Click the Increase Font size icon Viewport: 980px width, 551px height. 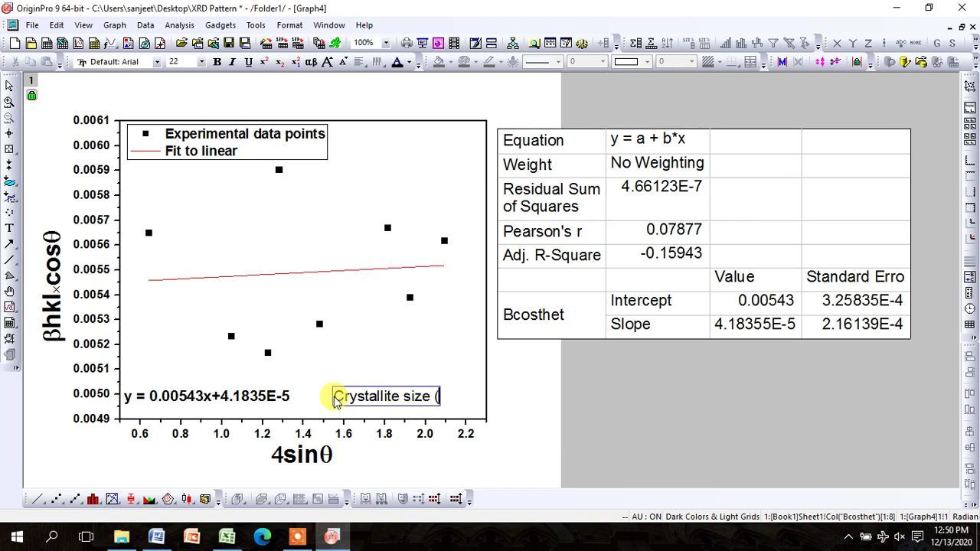tap(327, 62)
